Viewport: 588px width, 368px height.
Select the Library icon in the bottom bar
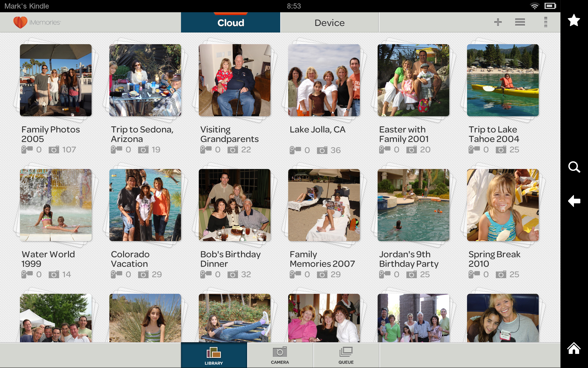point(214,355)
